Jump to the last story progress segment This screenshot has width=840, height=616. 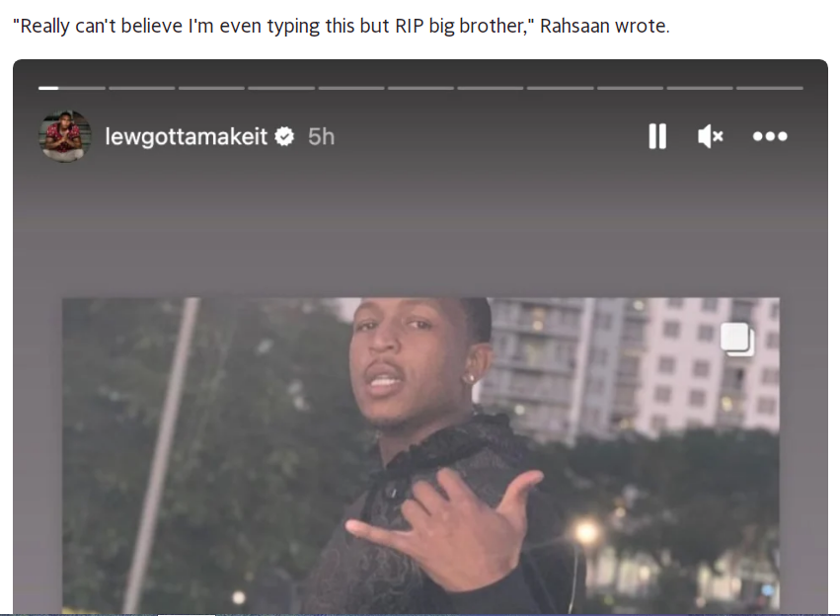tap(770, 88)
